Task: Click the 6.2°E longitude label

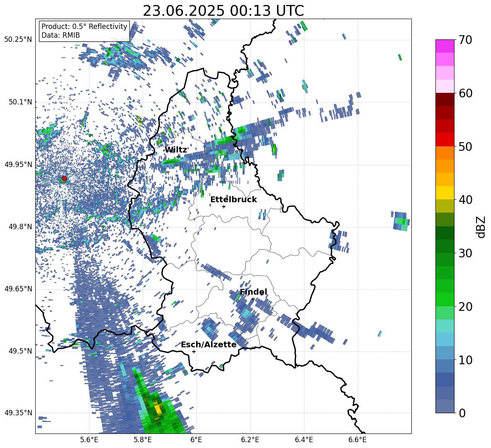Action: tap(250, 440)
